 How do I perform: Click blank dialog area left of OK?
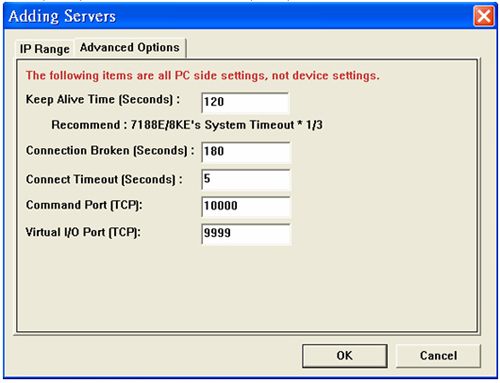tap(157, 356)
